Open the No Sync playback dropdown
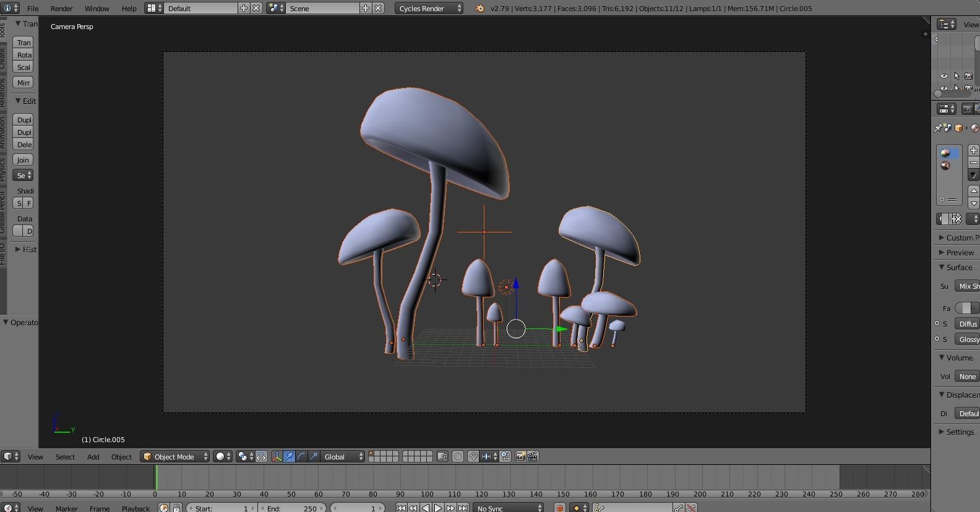 508,508
